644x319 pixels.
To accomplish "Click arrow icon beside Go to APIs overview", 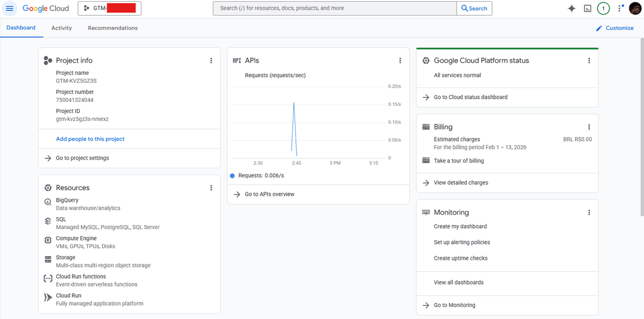I will click(x=236, y=195).
